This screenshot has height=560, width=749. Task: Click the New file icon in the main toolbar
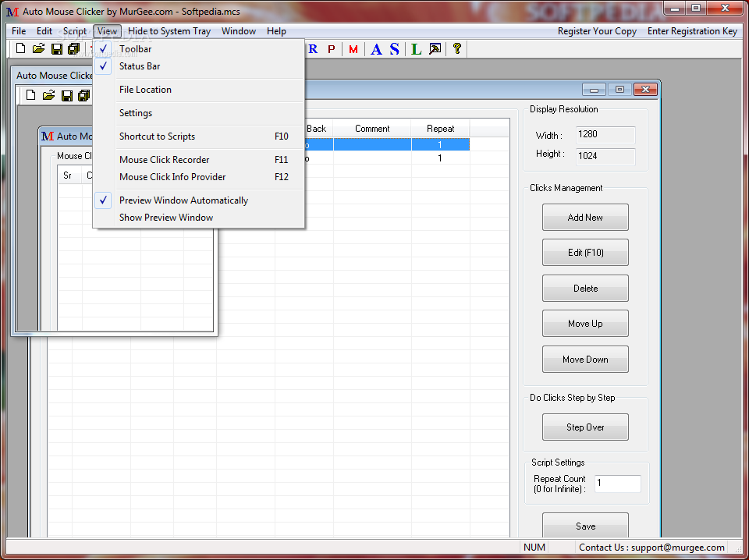click(x=20, y=48)
